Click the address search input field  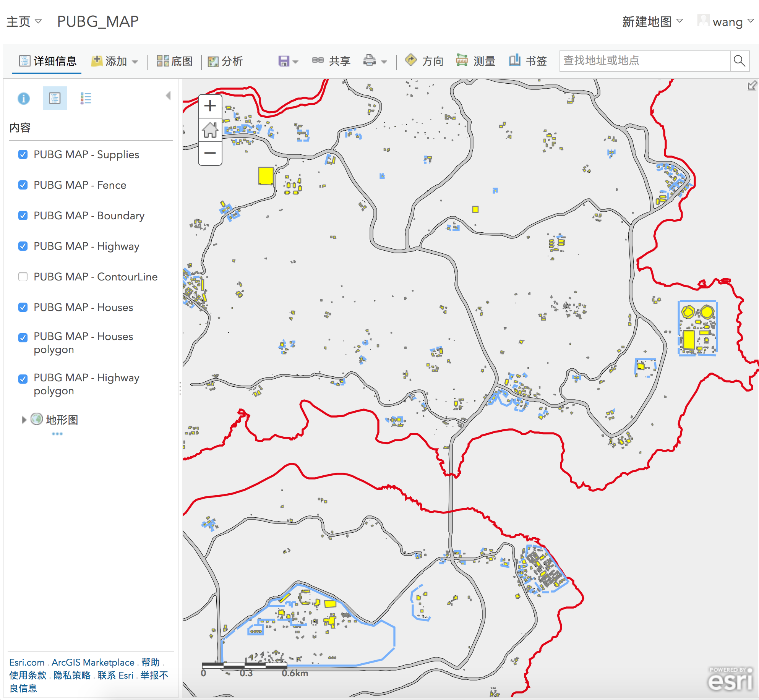point(644,61)
